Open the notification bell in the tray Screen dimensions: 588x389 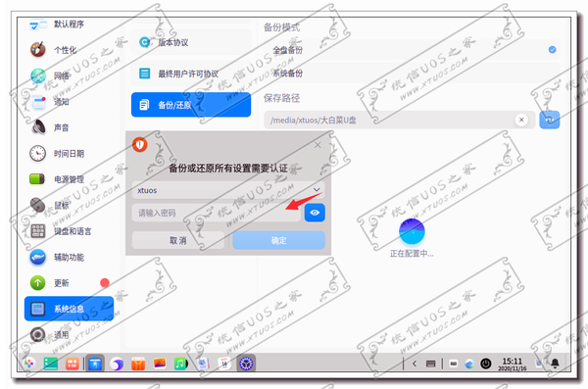click(555, 364)
